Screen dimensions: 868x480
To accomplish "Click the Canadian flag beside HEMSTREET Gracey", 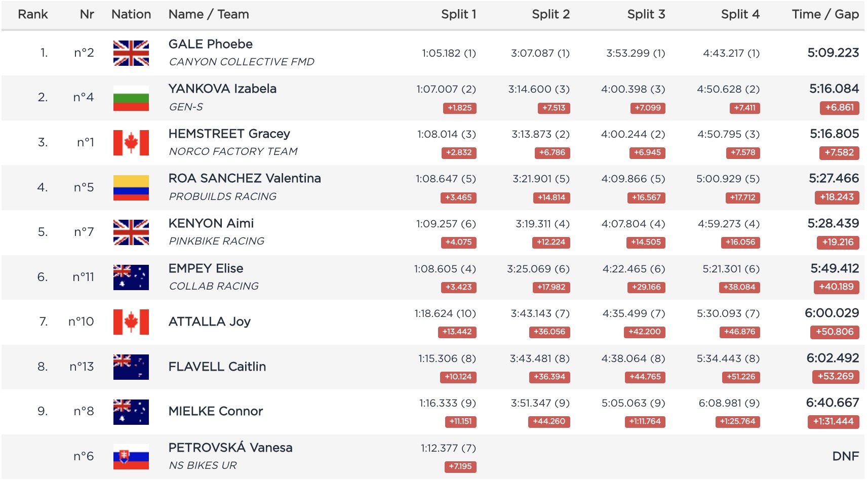I will coord(131,142).
